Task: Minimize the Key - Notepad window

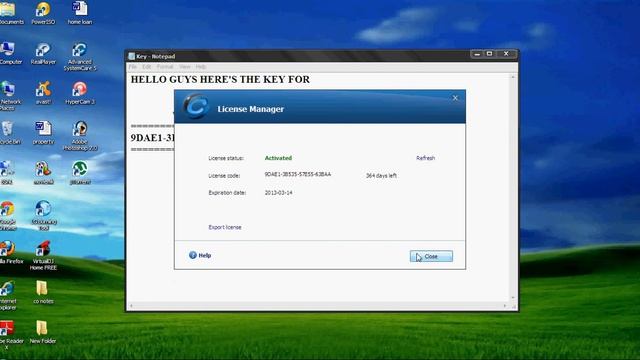Action: 477,54
